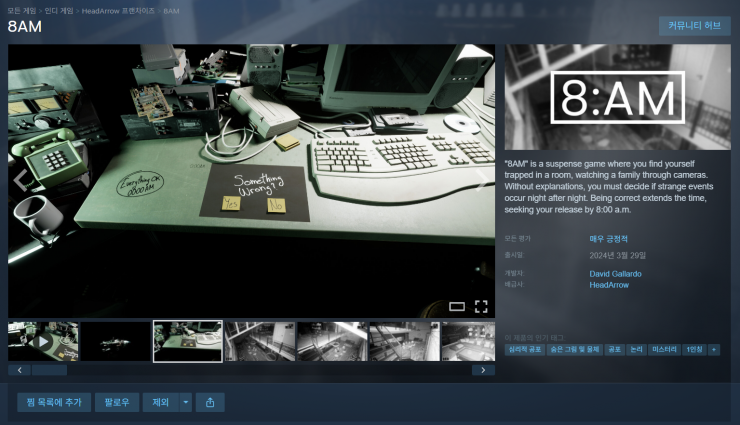Screen dimensions: 740x425
Task: Open the 모든 게임 breadcrumb link
Action: pos(23,10)
